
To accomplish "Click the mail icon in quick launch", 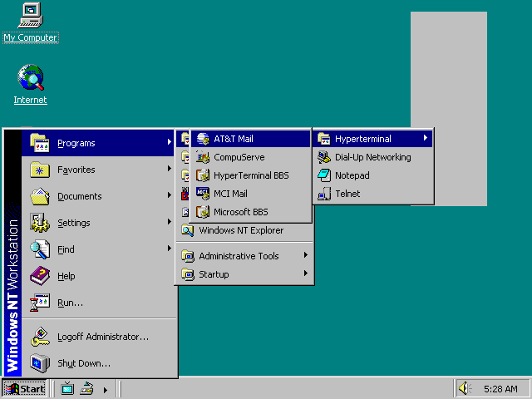I will pyautogui.click(x=86, y=388).
